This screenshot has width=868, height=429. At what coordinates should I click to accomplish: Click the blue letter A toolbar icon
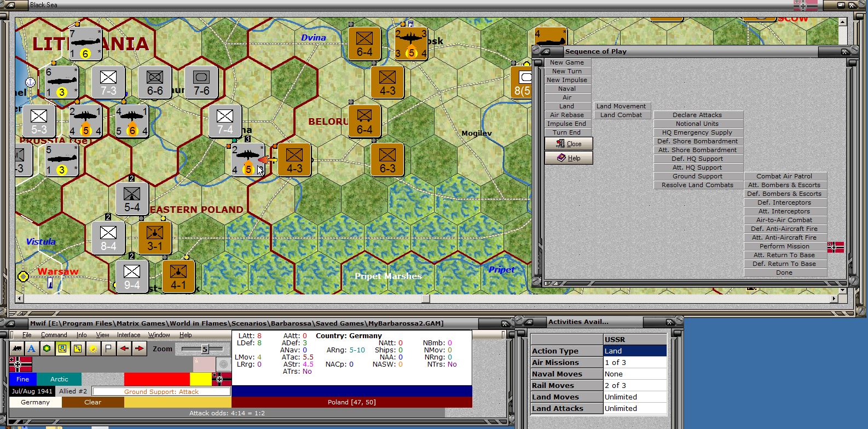point(32,349)
